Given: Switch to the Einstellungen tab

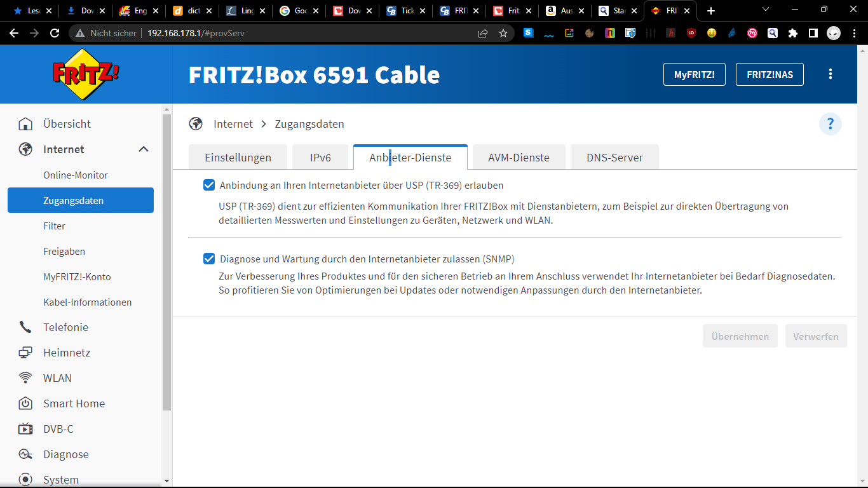Looking at the screenshot, I should click(x=238, y=158).
